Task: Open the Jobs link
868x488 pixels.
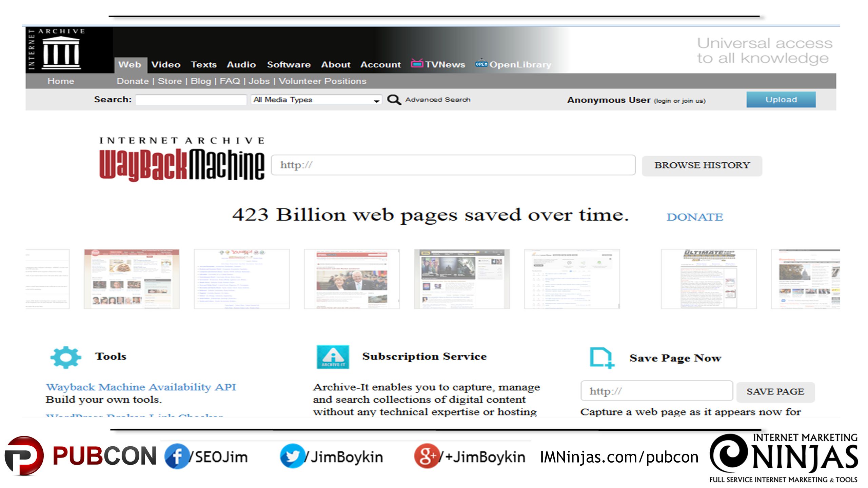Action: click(259, 81)
